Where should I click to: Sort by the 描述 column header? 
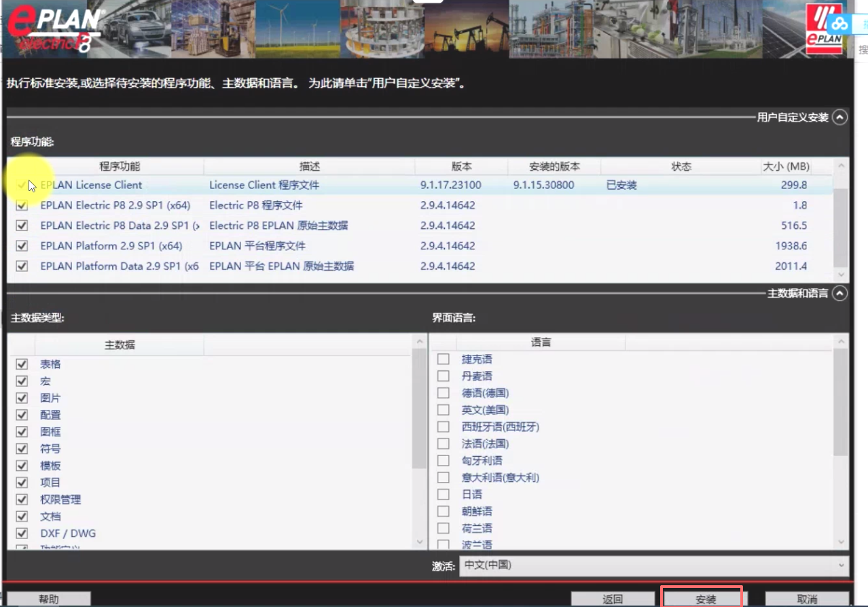[310, 167]
